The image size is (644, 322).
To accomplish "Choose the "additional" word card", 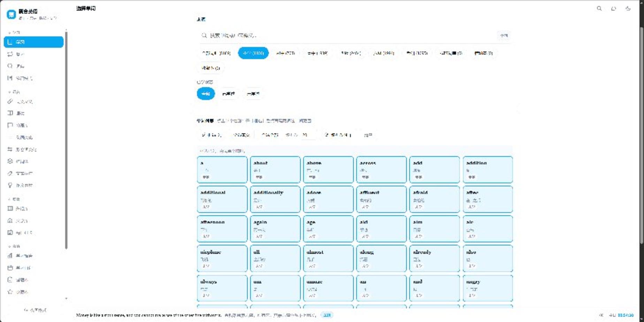I will click(x=222, y=199).
